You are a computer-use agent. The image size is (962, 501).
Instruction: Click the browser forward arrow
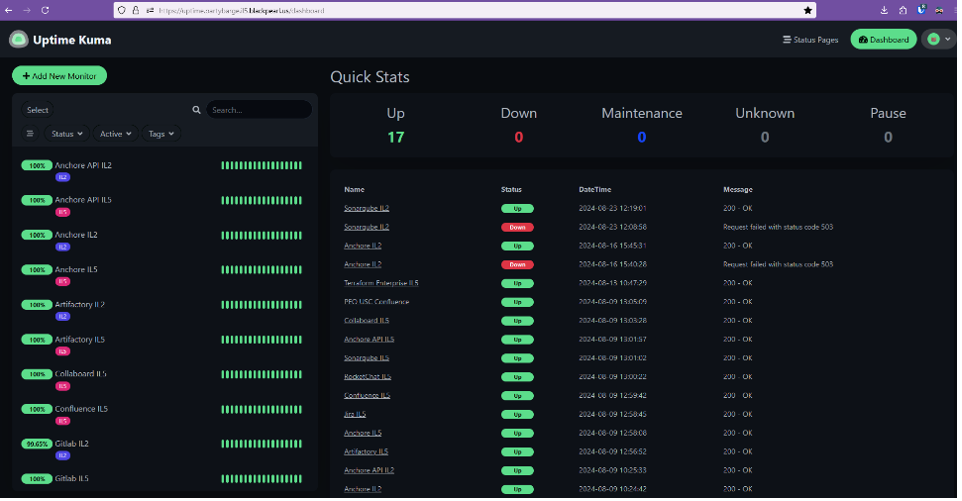27,10
